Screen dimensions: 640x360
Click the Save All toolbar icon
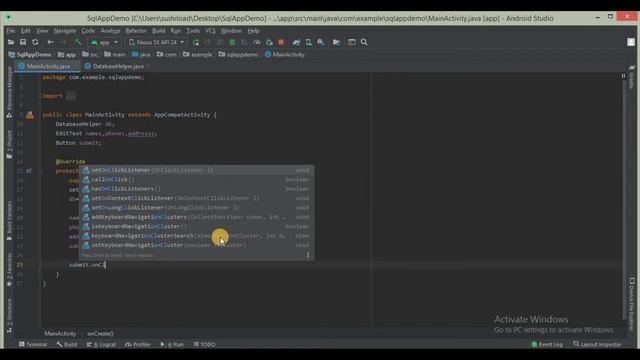click(23, 42)
